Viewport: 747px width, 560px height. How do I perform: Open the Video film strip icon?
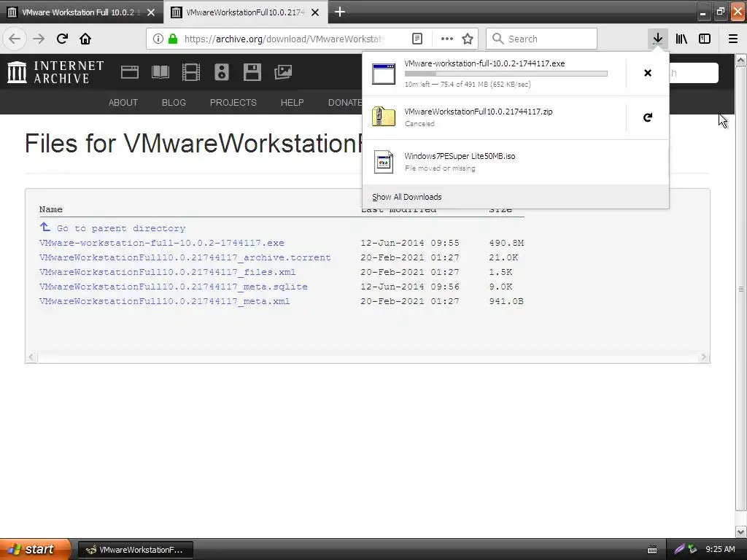190,72
